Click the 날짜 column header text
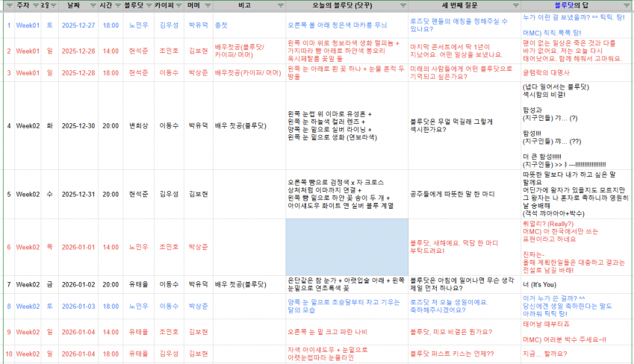The height and width of the screenshot is (364, 634). pyautogui.click(x=74, y=6)
